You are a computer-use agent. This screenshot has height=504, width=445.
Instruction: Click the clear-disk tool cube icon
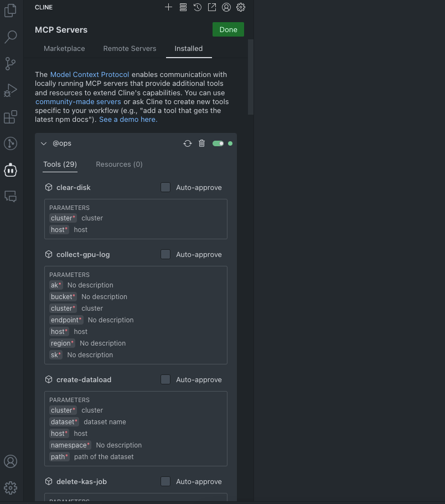[49, 187]
